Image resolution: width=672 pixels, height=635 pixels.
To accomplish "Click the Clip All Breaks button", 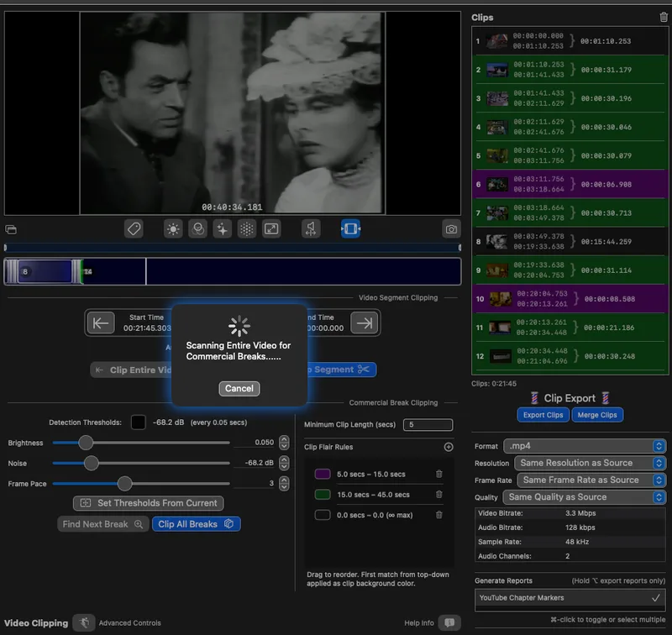I will (x=197, y=524).
